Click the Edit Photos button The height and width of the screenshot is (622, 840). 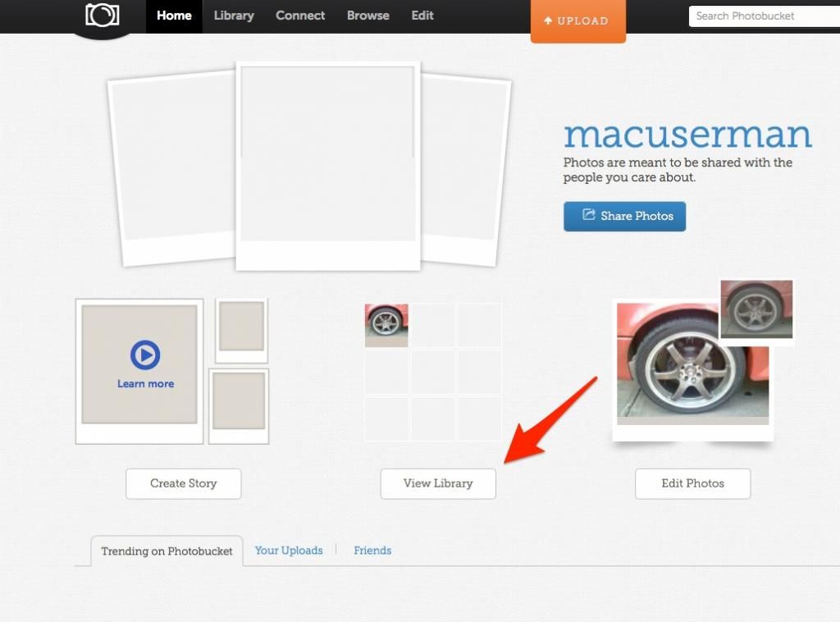[692, 483]
